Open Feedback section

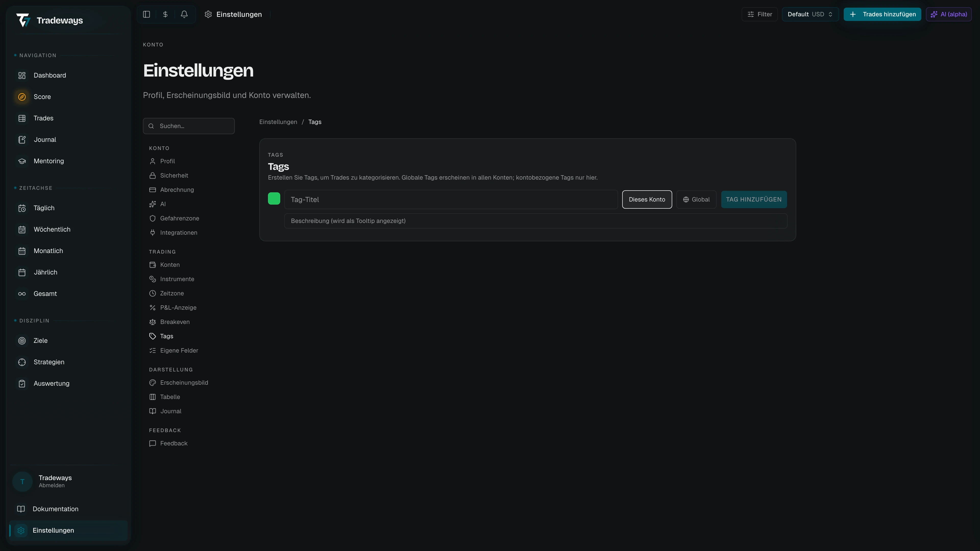(174, 443)
